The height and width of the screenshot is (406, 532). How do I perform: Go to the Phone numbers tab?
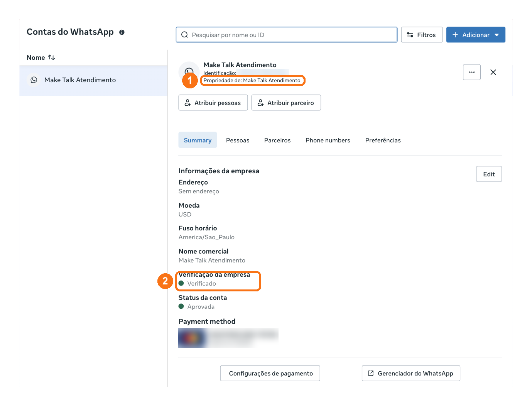(x=328, y=140)
